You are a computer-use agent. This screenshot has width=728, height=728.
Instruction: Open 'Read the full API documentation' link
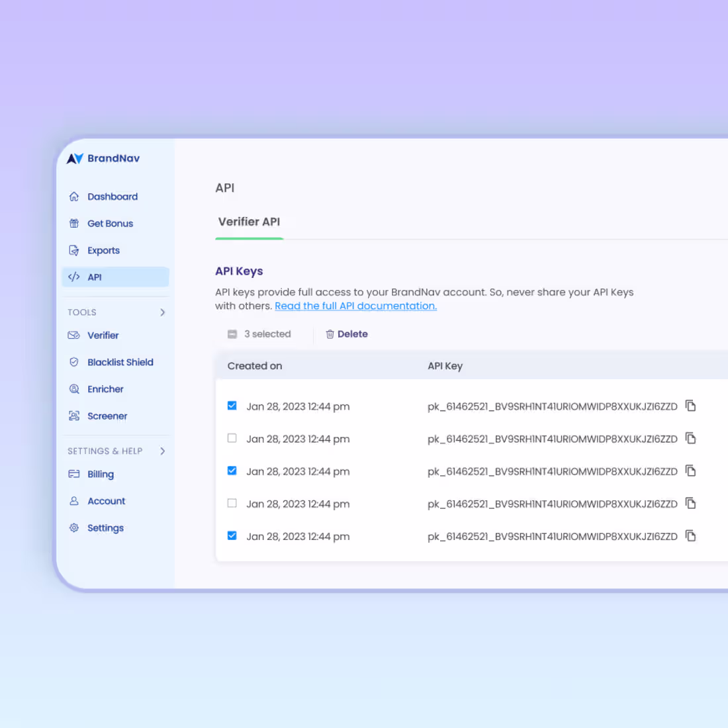(x=355, y=306)
